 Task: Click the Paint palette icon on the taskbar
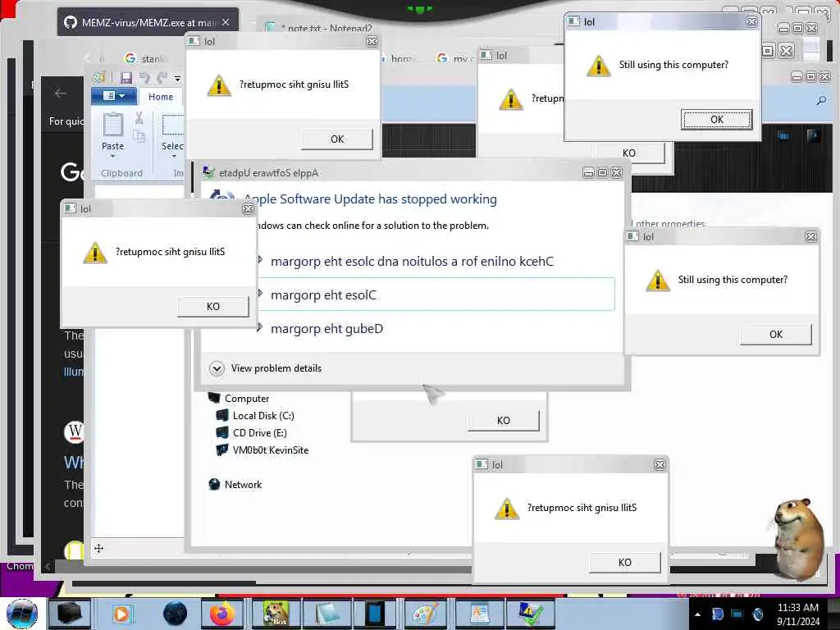pos(426,614)
